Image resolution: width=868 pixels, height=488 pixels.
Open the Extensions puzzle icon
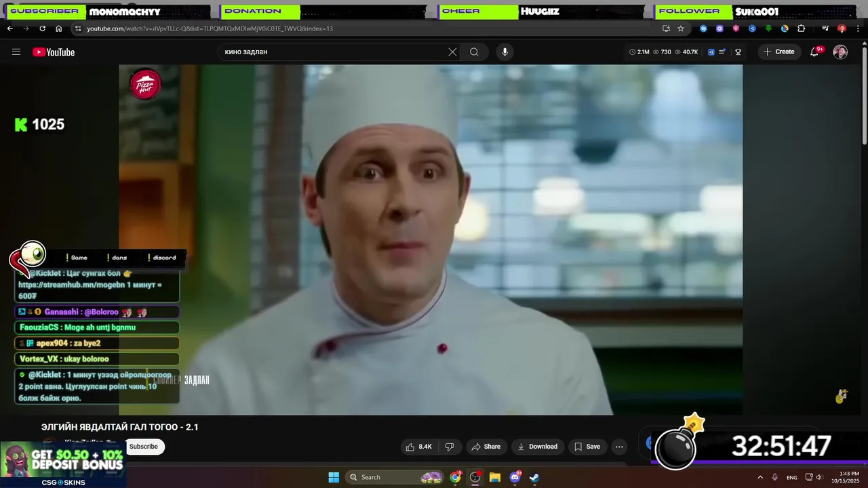(801, 28)
